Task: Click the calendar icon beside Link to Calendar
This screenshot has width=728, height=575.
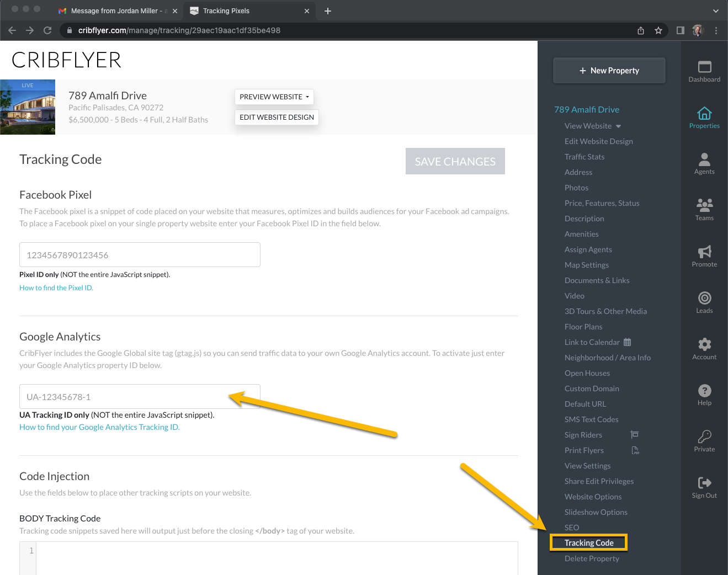Action: click(x=627, y=342)
